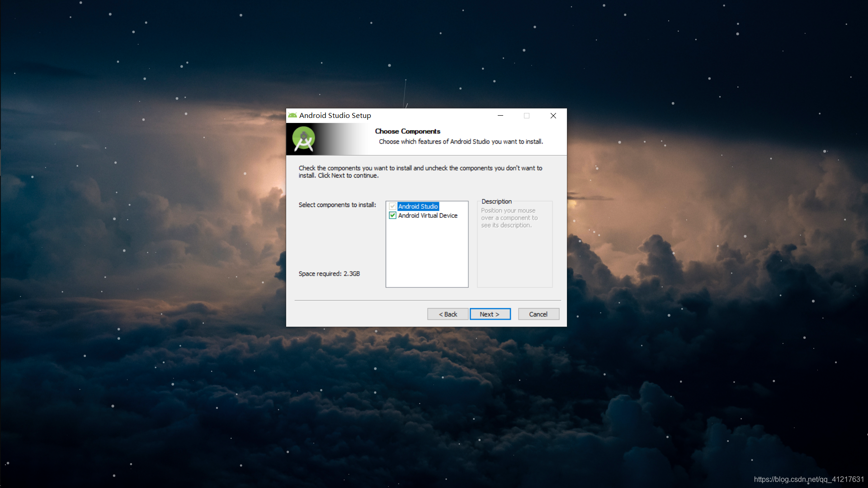Click the restore window button
Viewport: 868px width, 488px height.
(526, 116)
